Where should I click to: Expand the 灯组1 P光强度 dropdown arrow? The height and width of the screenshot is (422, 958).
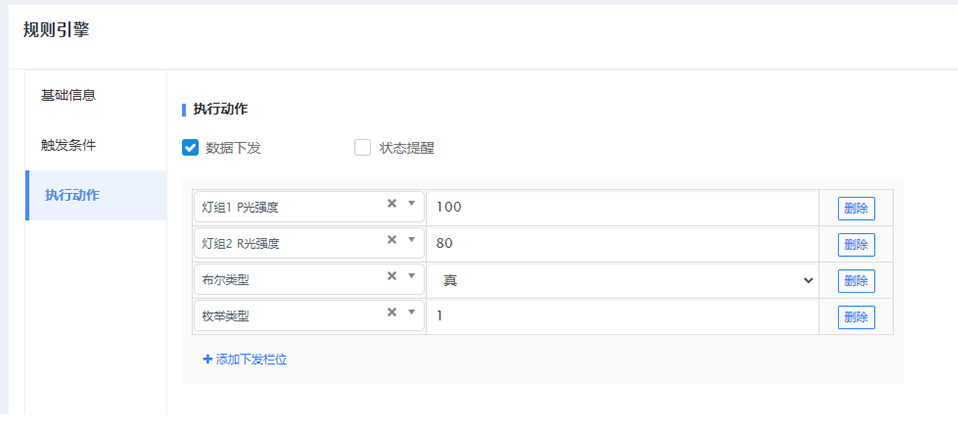(x=412, y=204)
